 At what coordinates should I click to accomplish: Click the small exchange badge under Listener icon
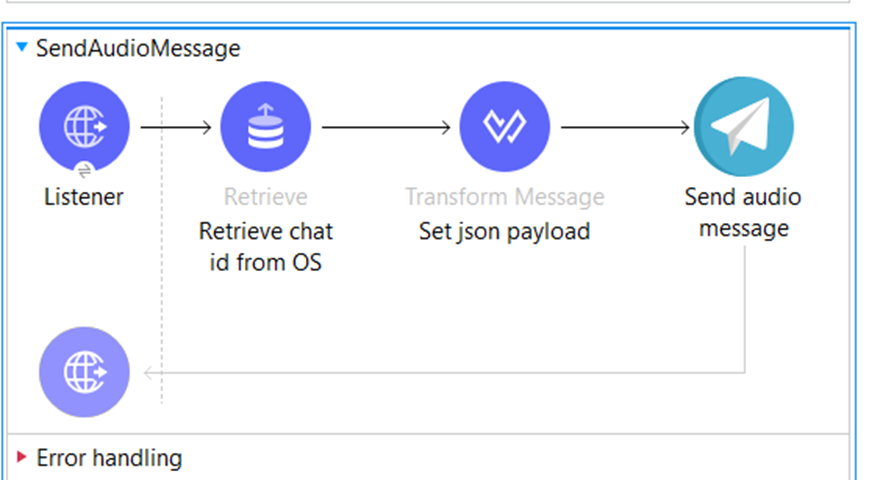coord(84,170)
